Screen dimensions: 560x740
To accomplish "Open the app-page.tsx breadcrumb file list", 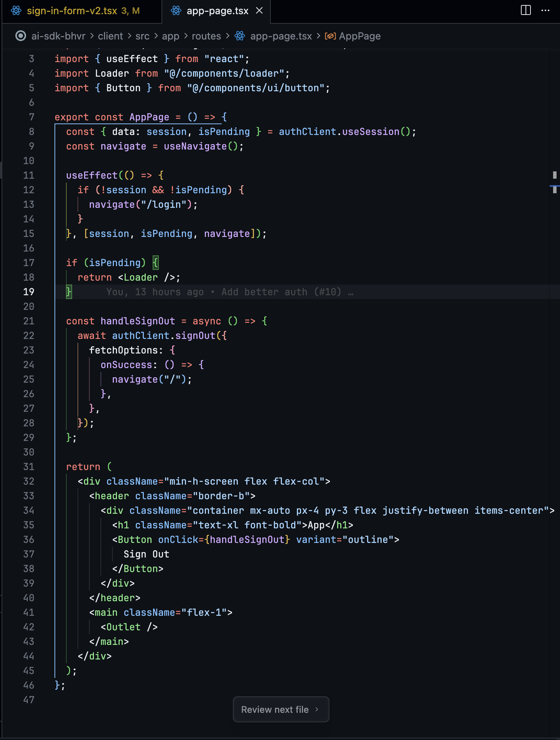I will [281, 36].
